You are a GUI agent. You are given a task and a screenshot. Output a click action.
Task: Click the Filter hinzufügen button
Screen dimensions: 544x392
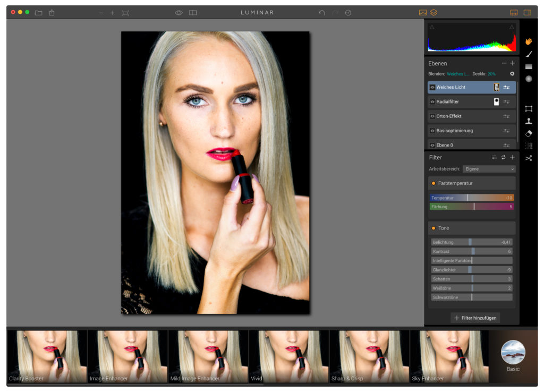click(x=475, y=318)
